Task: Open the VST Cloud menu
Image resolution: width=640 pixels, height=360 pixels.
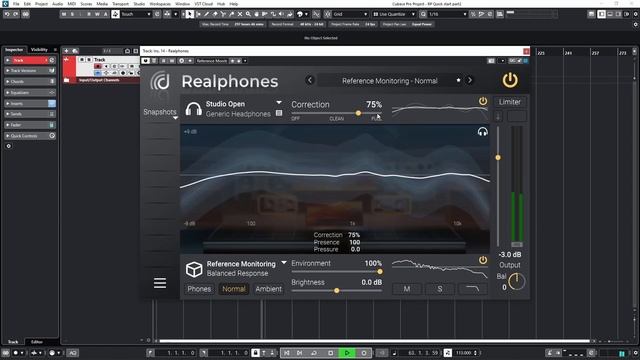Action: pyautogui.click(x=204, y=4)
